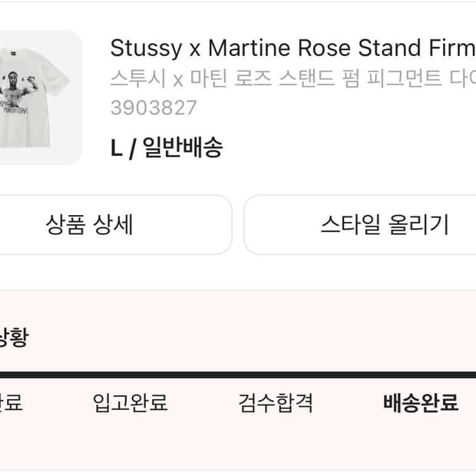Image resolution: width=476 pixels, height=476 pixels.
Task: Click the Stussy x Martine Rose title
Action: [293, 48]
